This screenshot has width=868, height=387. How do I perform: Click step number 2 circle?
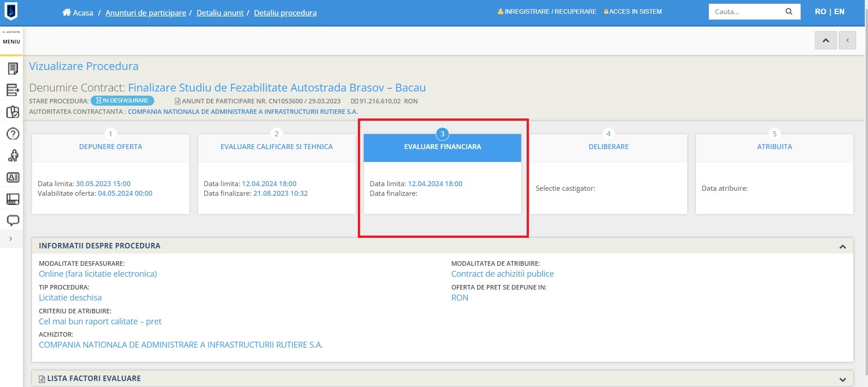pos(276,134)
